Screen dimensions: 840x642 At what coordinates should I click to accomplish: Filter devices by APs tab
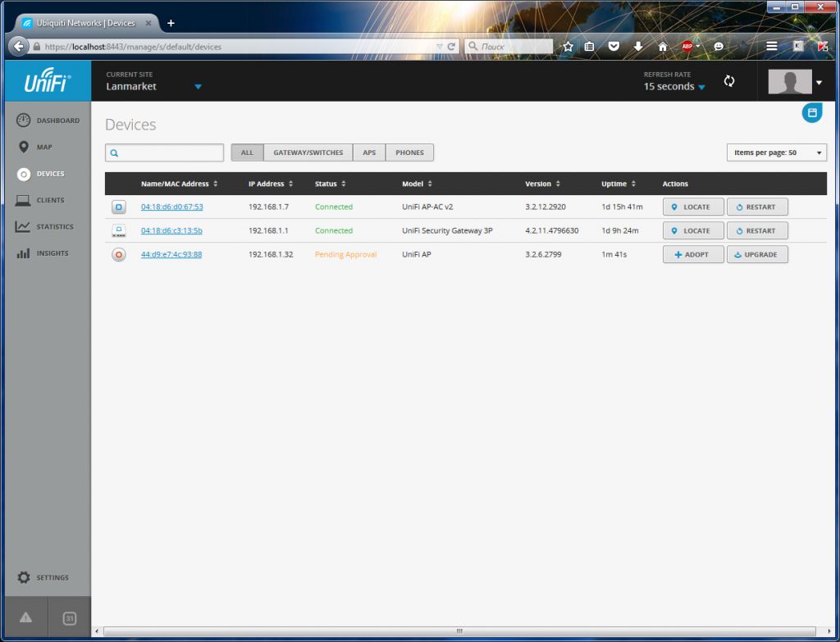(369, 153)
